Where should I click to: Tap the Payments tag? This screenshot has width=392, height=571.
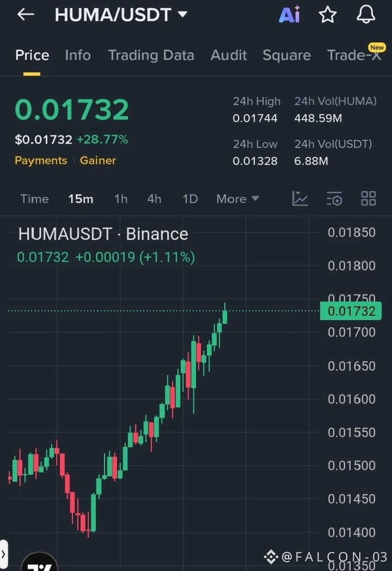click(41, 161)
